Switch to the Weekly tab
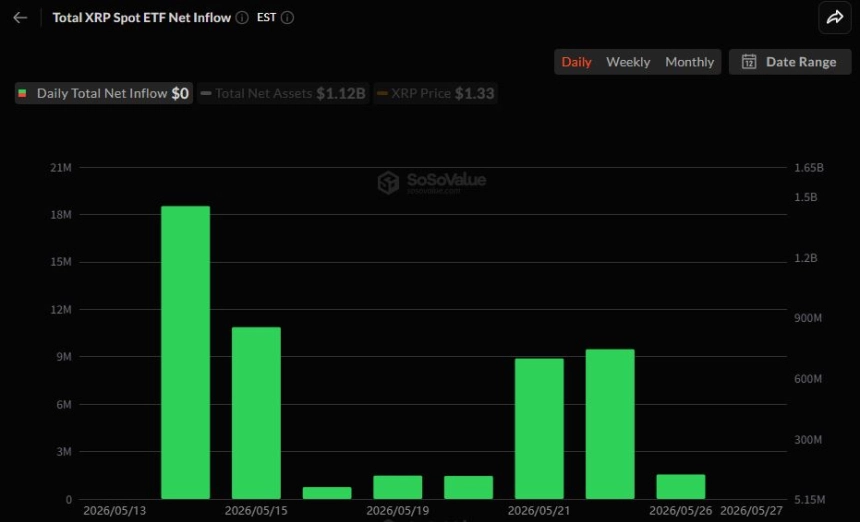This screenshot has width=860, height=522. tap(628, 62)
